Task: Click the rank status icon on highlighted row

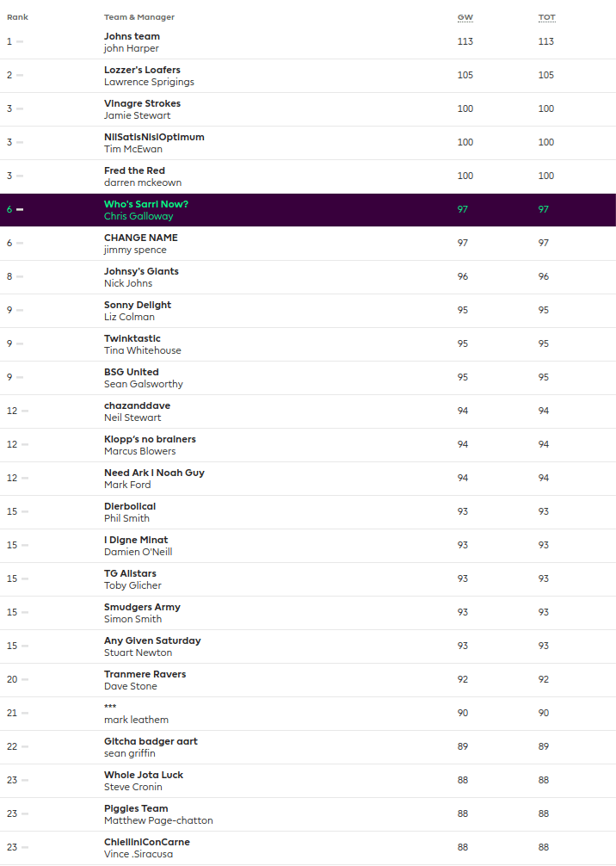Action: (20, 209)
